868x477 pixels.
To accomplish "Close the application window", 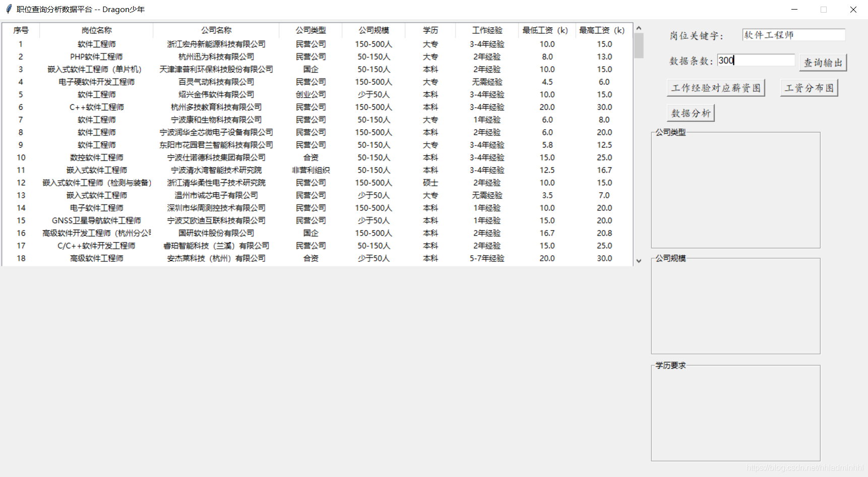I will pyautogui.click(x=853, y=9).
